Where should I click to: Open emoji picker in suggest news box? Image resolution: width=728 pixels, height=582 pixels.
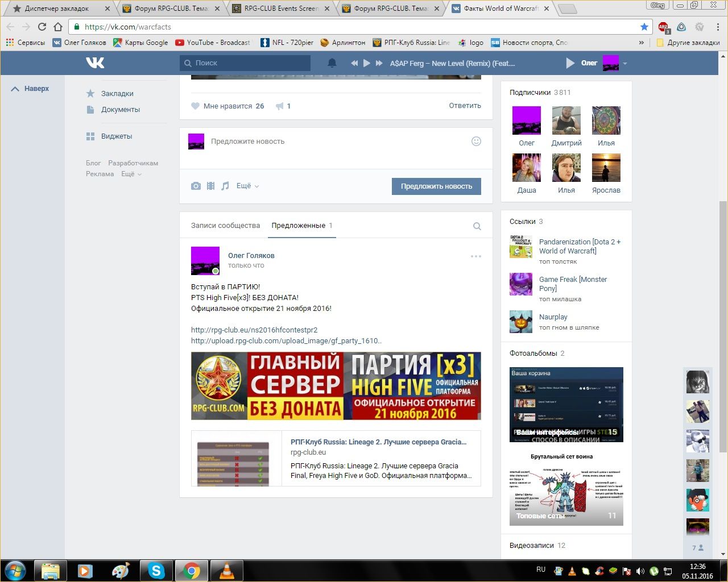tap(476, 142)
